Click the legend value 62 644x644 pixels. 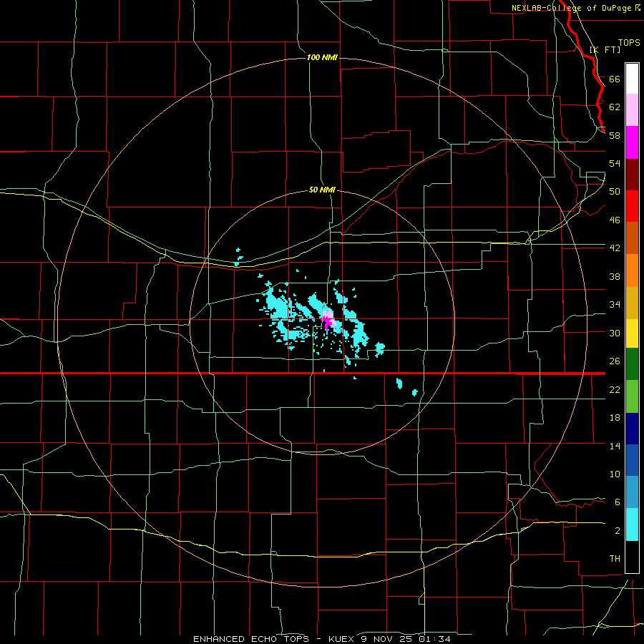(615, 107)
